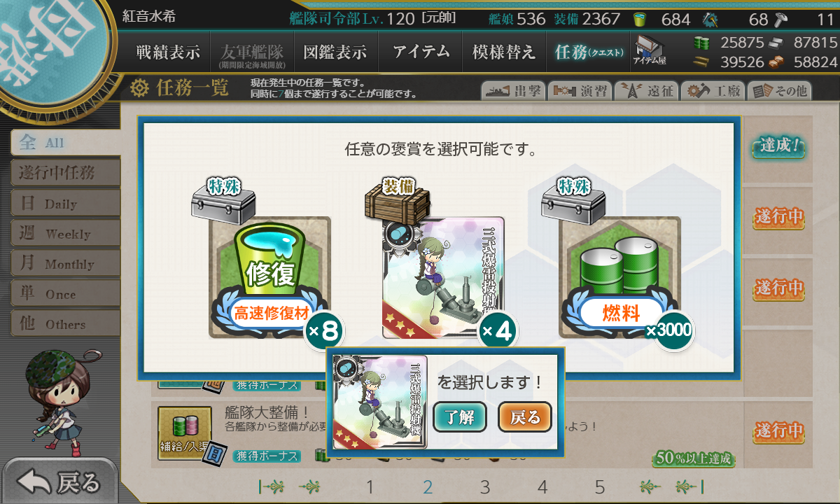Confirm selection with 了解 button
The width and height of the screenshot is (840, 504).
460,418
